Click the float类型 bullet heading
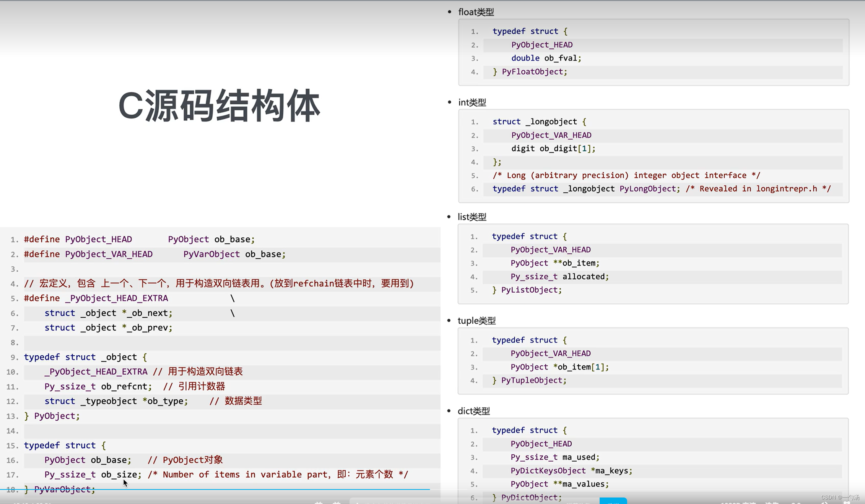The height and width of the screenshot is (504, 865). tap(476, 12)
